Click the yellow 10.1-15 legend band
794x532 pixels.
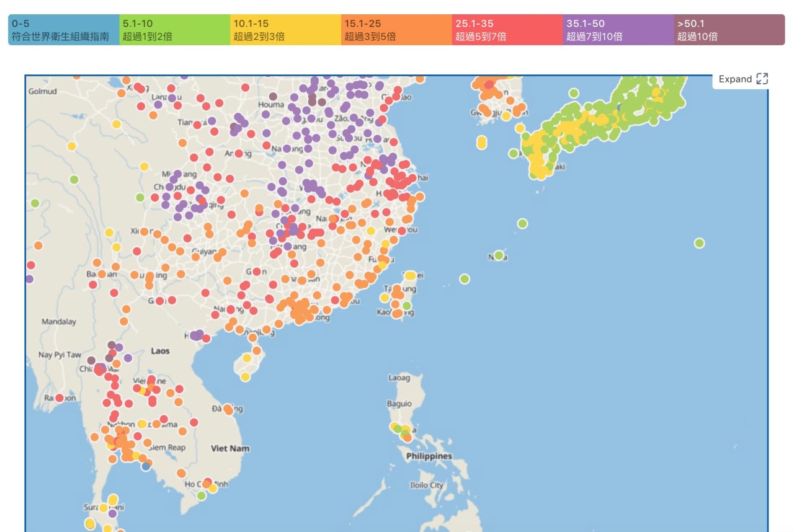[x=285, y=30]
